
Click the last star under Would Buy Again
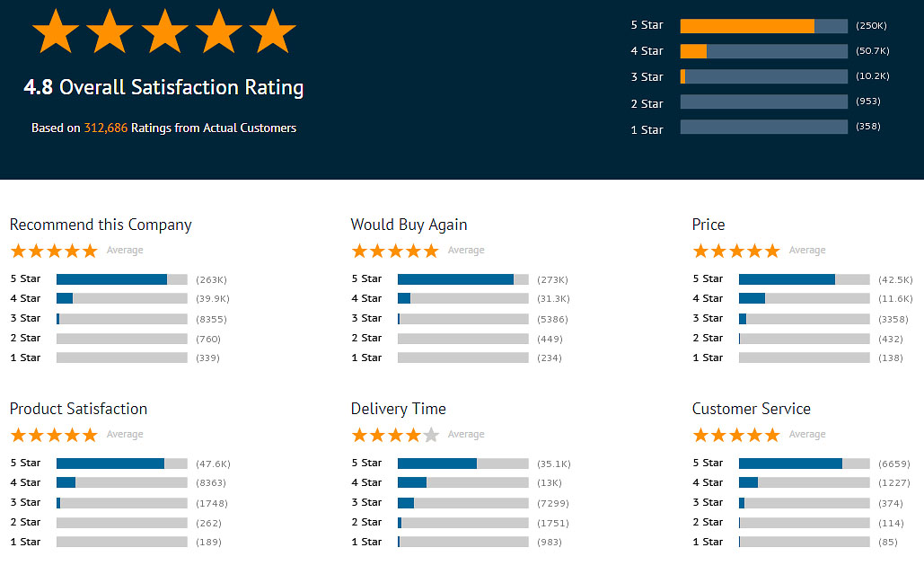(431, 251)
